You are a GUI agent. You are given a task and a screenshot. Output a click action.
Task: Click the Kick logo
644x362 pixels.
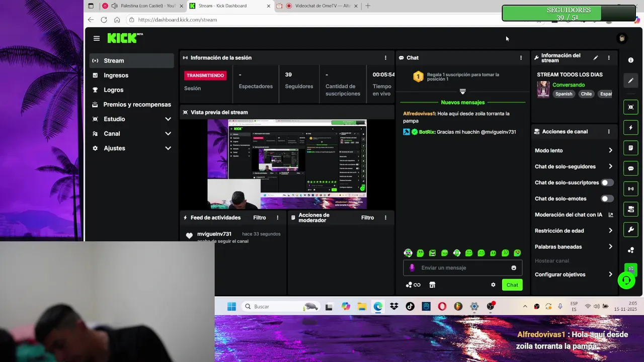pos(125,38)
